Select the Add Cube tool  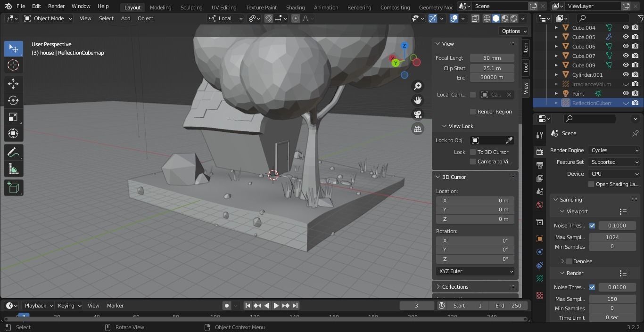pyautogui.click(x=13, y=188)
